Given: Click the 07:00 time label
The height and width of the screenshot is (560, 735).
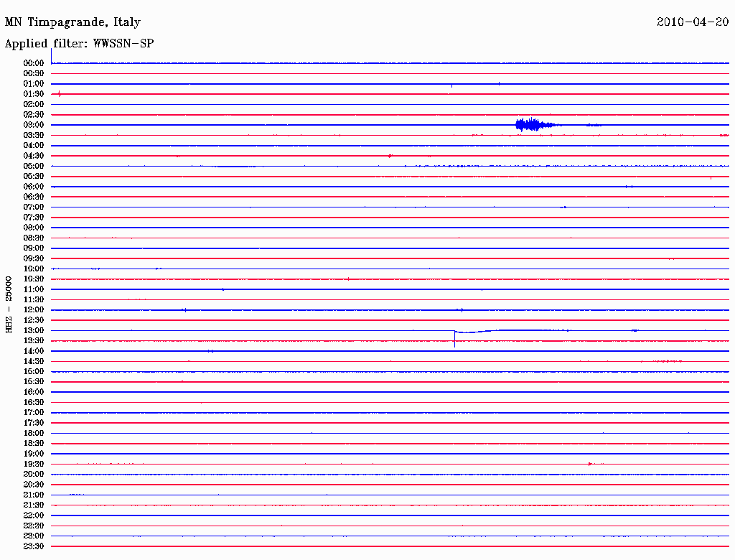Looking at the screenshot, I should pyautogui.click(x=34, y=207).
